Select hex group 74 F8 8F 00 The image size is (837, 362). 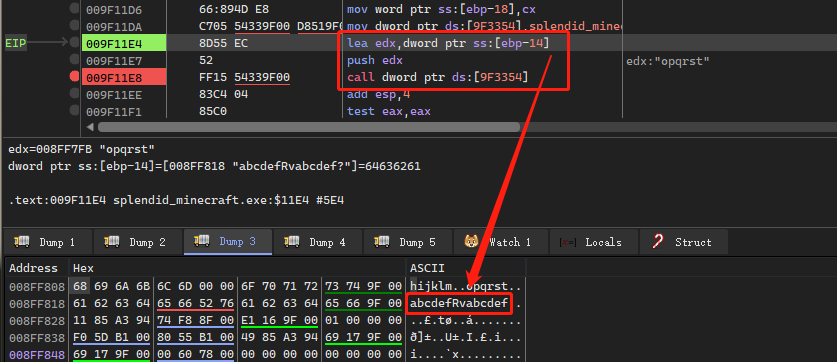(195, 321)
